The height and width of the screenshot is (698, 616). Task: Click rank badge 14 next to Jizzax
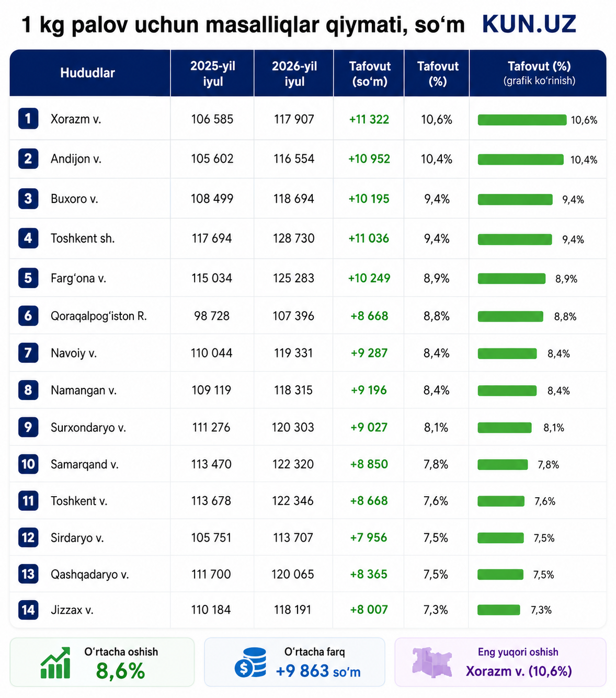(28, 610)
